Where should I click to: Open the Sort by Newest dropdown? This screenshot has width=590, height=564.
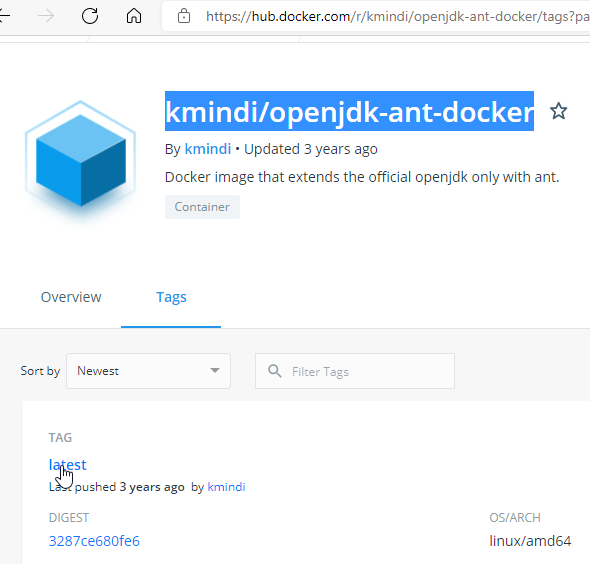click(148, 371)
